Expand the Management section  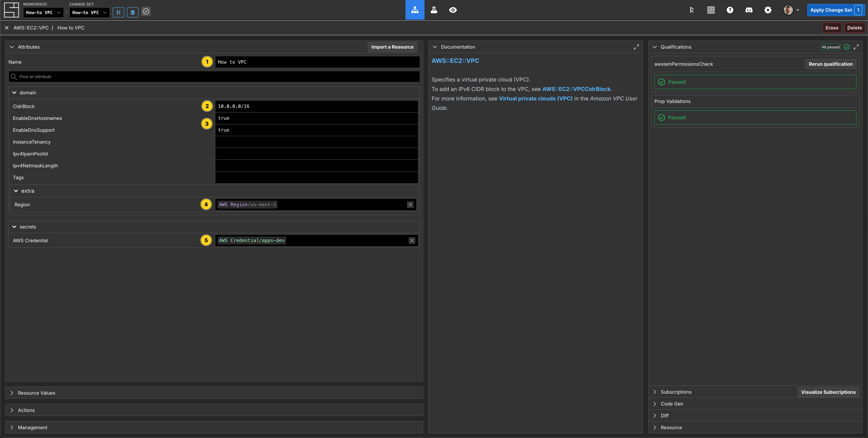point(214,427)
